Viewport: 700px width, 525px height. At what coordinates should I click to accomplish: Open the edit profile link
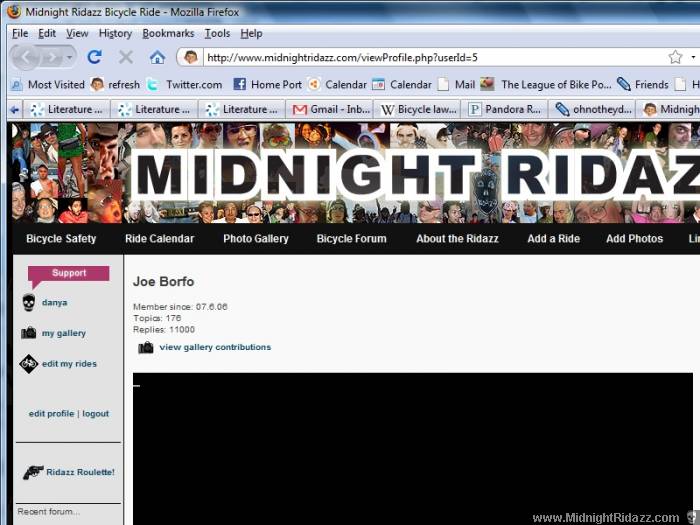[51, 414]
